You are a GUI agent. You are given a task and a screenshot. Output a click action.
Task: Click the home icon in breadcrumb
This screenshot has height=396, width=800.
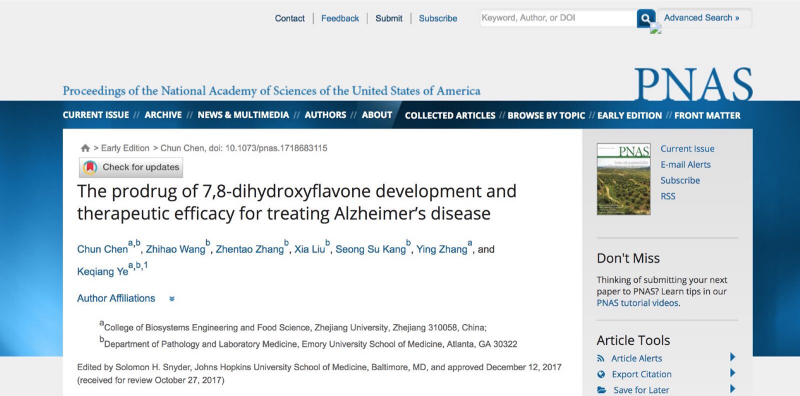point(85,148)
